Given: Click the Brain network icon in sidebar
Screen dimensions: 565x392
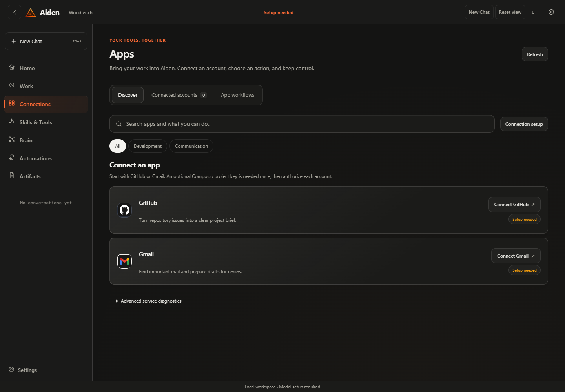Looking at the screenshot, I should click(x=12, y=140).
